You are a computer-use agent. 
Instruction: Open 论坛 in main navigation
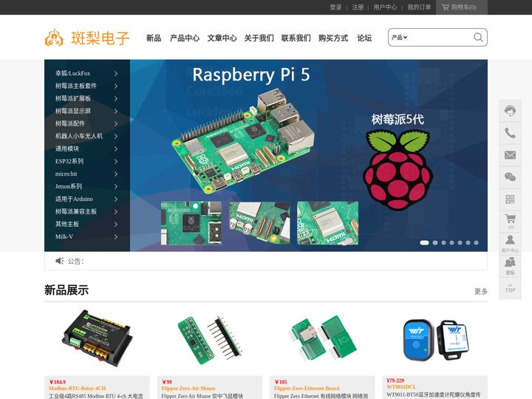pos(364,38)
